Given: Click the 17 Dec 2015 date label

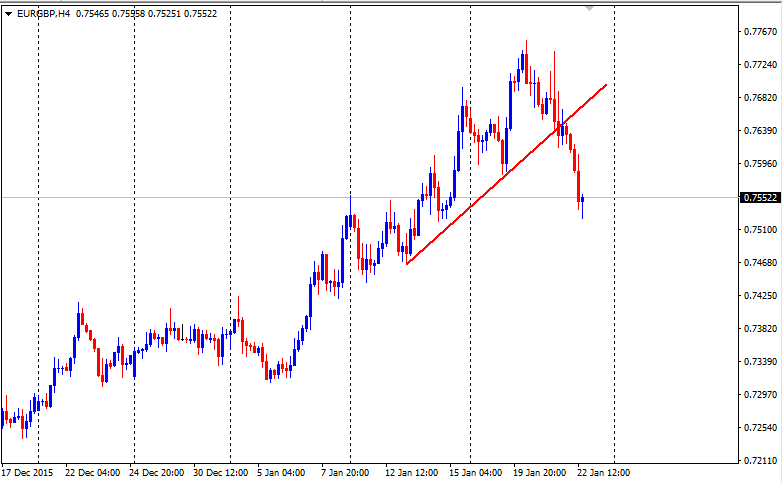Looking at the screenshot, I should point(27,473).
